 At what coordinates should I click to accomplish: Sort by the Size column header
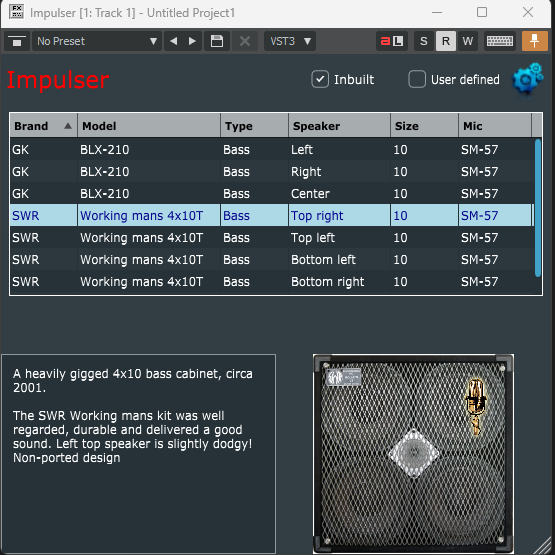424,126
